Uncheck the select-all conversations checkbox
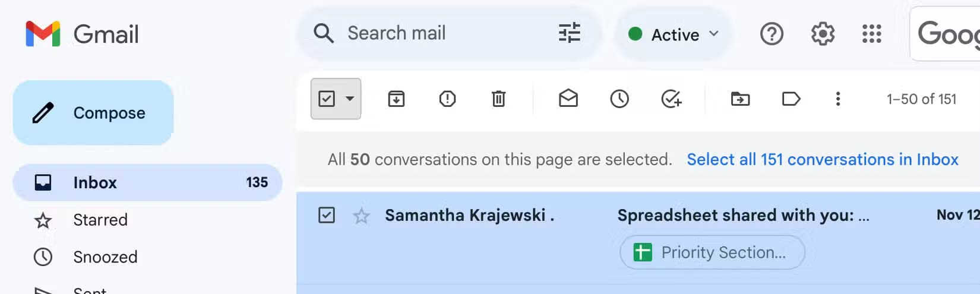980x294 pixels. click(x=327, y=99)
